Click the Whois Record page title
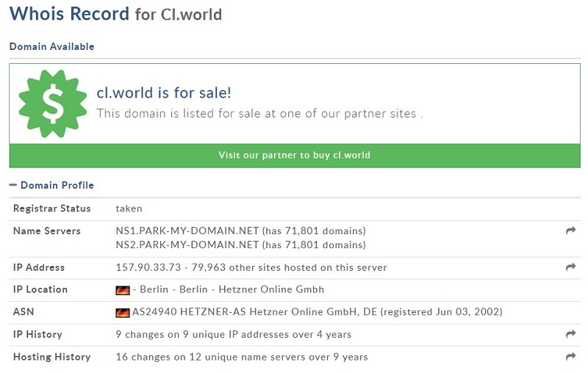Image resolution: width=588 pixels, height=373 pixels. pos(115,14)
